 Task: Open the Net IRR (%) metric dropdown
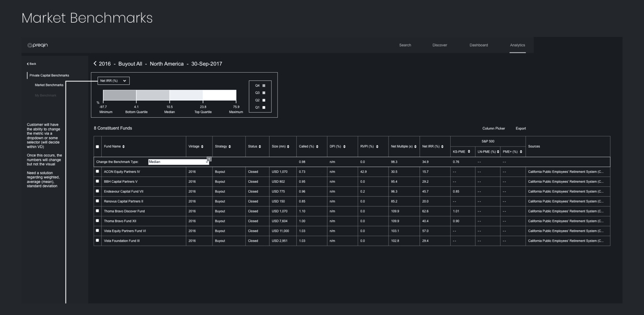[113, 81]
